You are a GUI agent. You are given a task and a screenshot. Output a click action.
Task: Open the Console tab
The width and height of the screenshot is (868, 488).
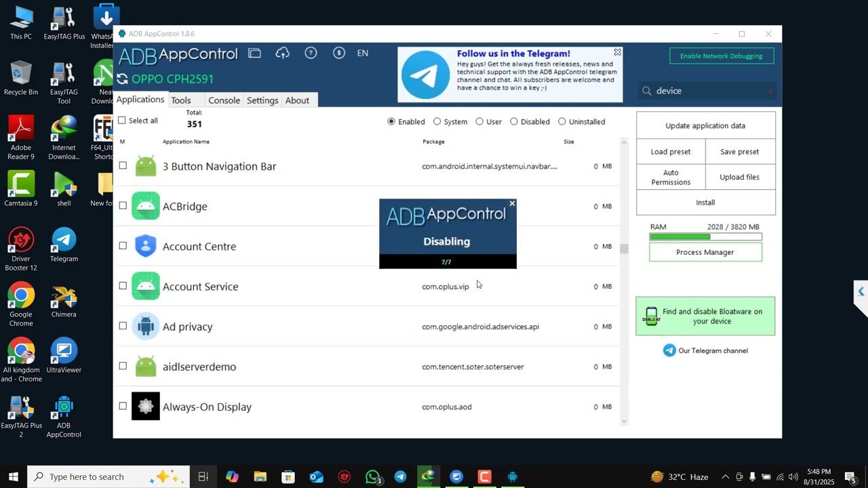(x=224, y=100)
